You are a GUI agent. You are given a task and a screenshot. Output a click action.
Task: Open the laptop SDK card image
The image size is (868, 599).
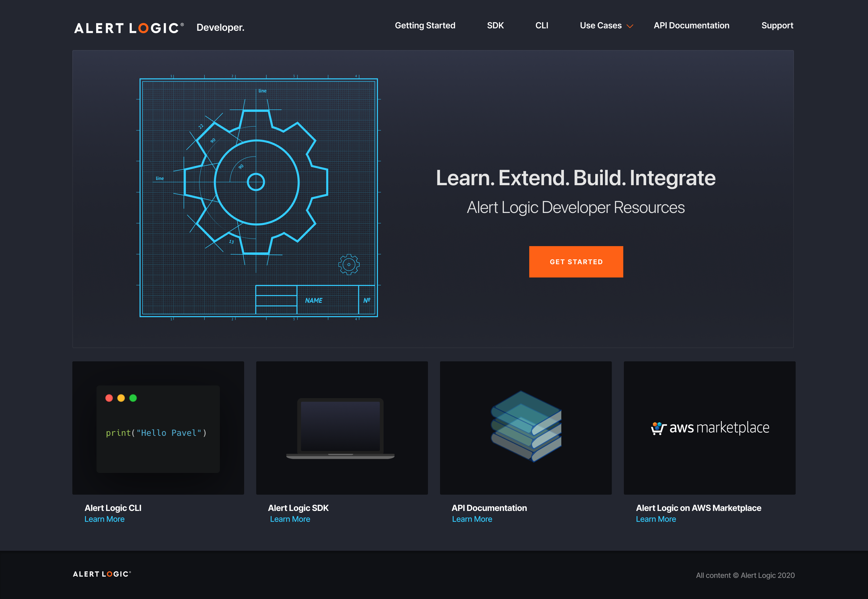(x=342, y=428)
